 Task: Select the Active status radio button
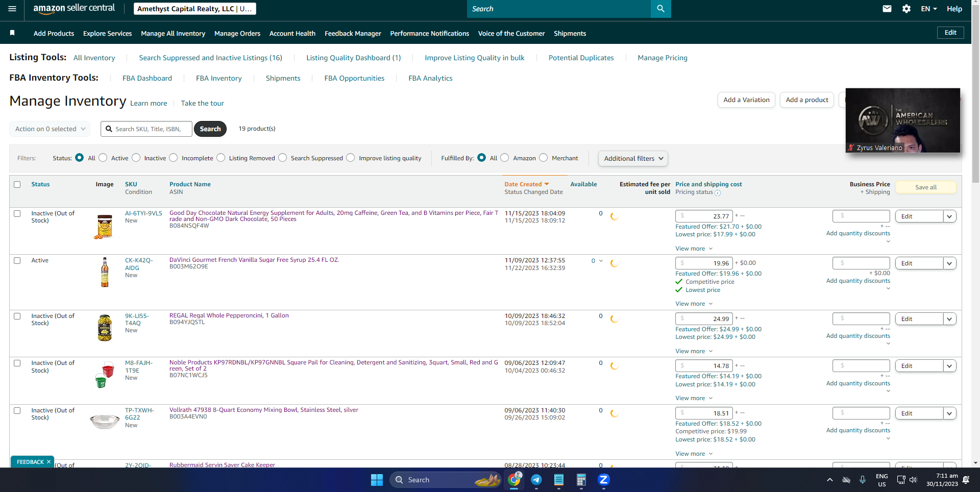tap(103, 158)
